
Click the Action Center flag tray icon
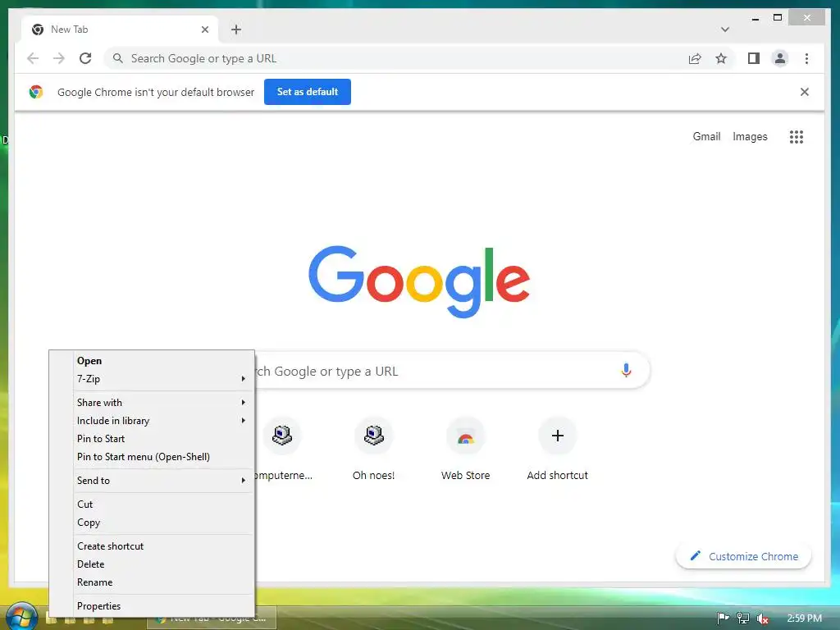[x=723, y=619]
